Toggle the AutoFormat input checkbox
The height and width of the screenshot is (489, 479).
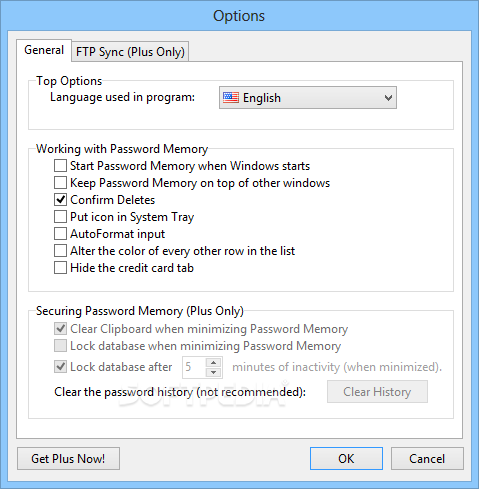(x=60, y=234)
